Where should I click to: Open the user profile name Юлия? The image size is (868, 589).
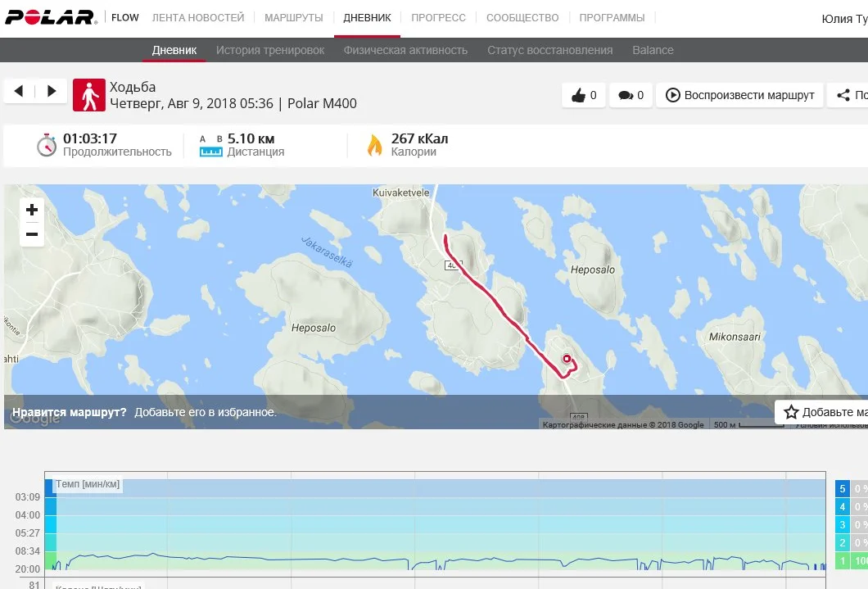click(844, 19)
